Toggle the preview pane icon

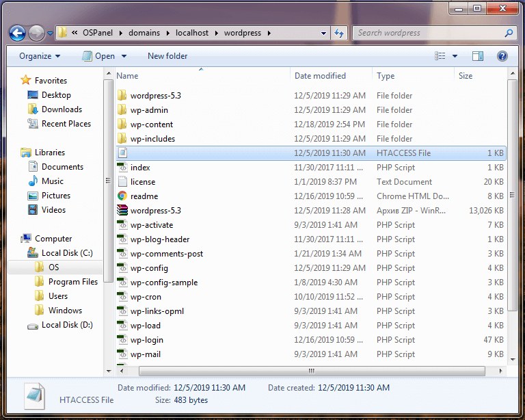click(x=477, y=56)
